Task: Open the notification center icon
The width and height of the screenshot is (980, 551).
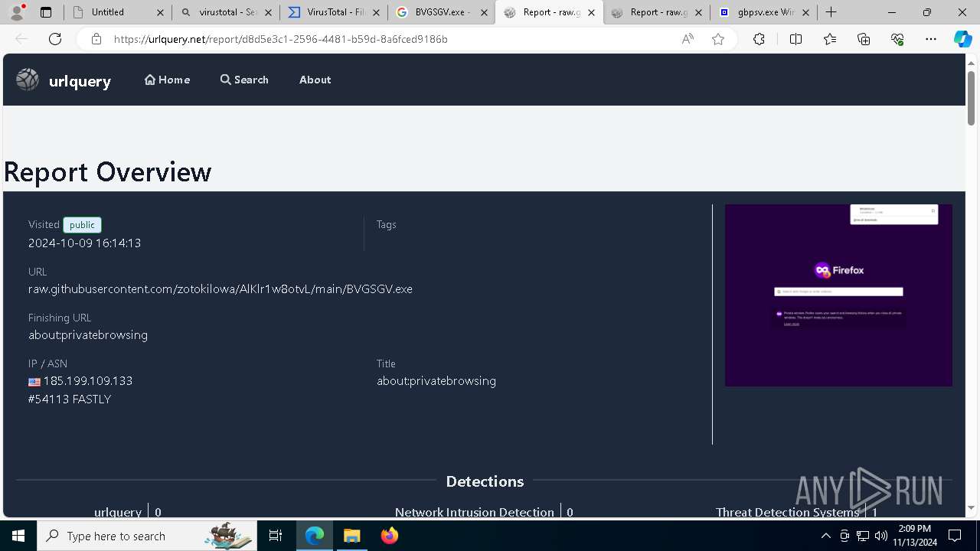Action: point(955,536)
